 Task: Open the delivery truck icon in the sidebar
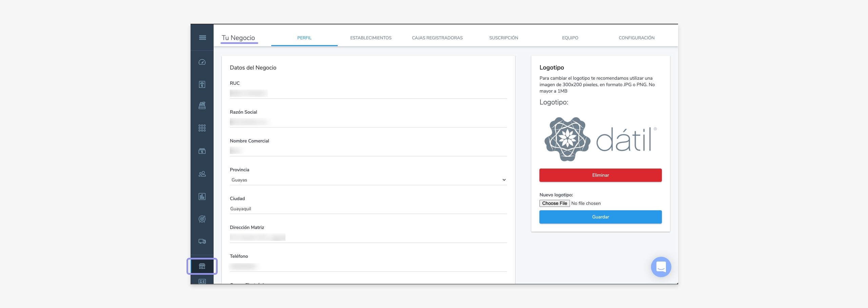click(x=202, y=242)
